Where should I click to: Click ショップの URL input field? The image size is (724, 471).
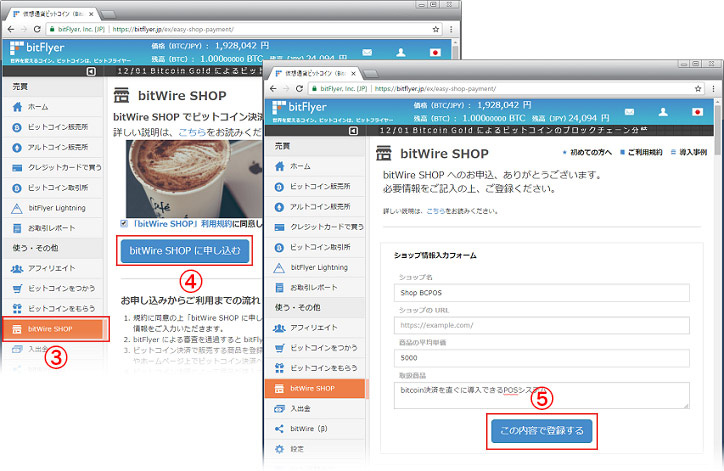[542, 326]
